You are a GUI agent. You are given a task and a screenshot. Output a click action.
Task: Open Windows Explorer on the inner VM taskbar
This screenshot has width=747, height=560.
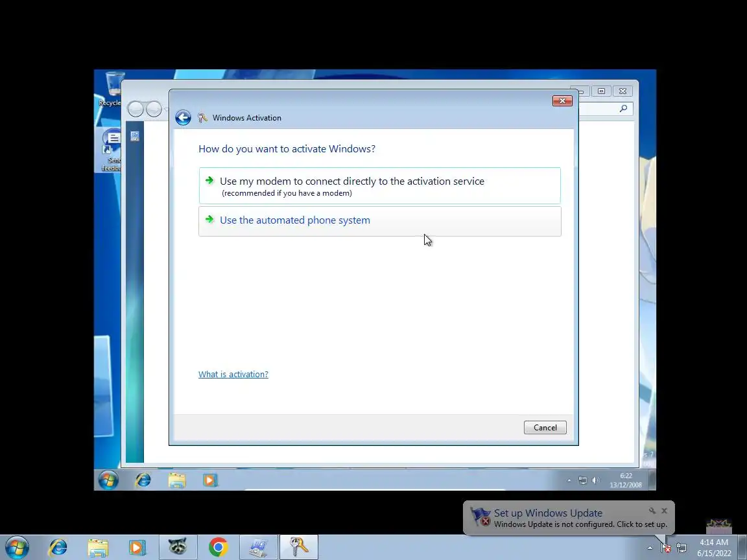coord(177,480)
